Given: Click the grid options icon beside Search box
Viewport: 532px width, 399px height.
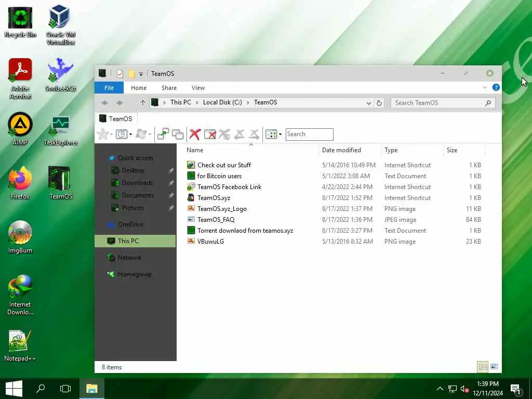Looking at the screenshot, I should (x=271, y=135).
